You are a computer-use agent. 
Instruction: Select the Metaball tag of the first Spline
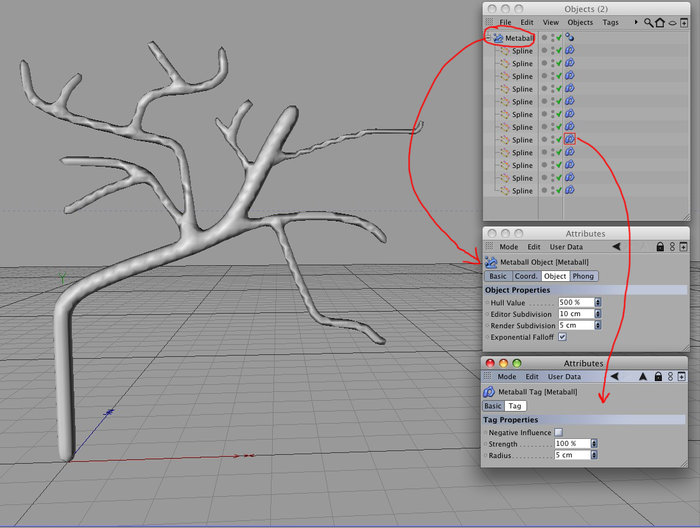[x=570, y=50]
